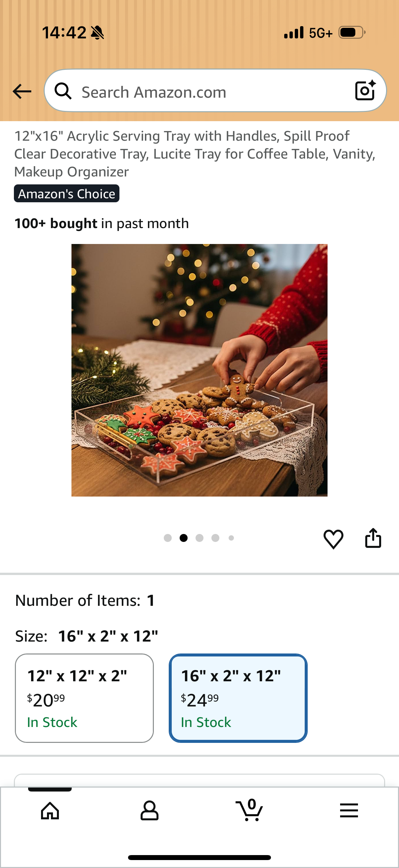This screenshot has width=399, height=868.
Task: Jump to fourth image carousel dot
Action: (215, 538)
